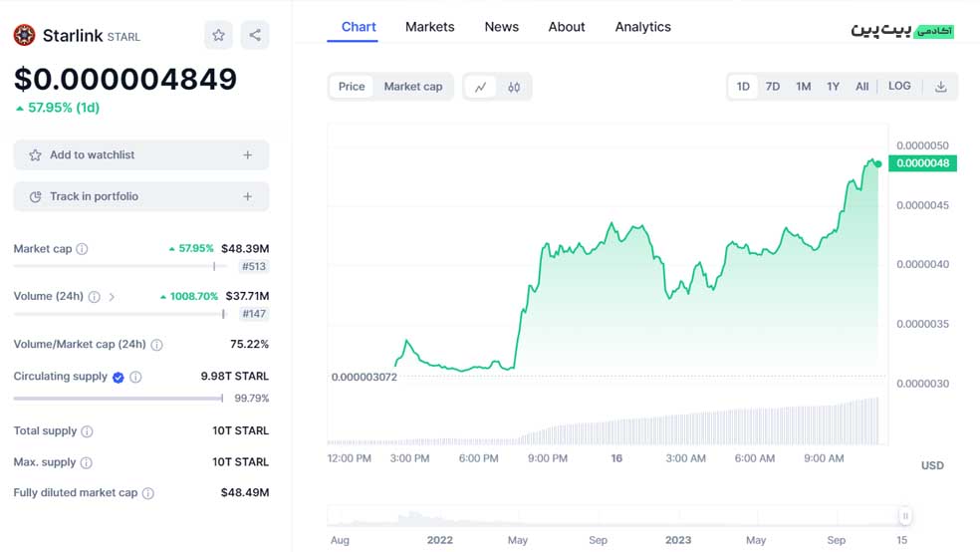This screenshot has height=552, width=980.
Task: Switch to the Analytics tab
Action: pos(642,27)
